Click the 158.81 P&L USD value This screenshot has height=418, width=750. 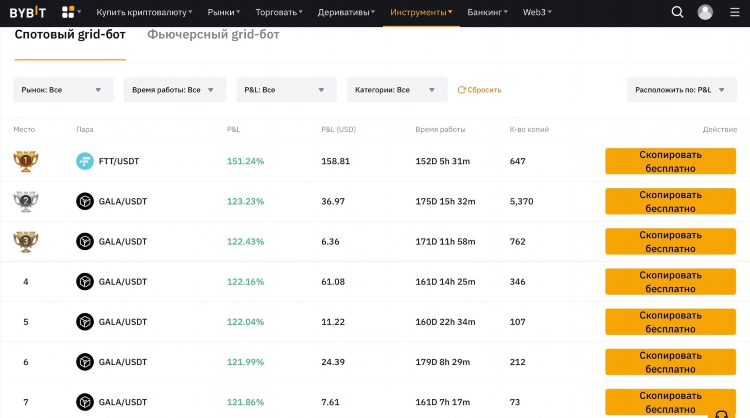pos(335,161)
